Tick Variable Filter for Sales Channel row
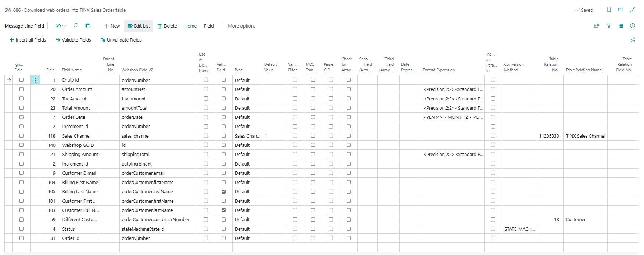This screenshot has width=644, height=255. pos(295,136)
